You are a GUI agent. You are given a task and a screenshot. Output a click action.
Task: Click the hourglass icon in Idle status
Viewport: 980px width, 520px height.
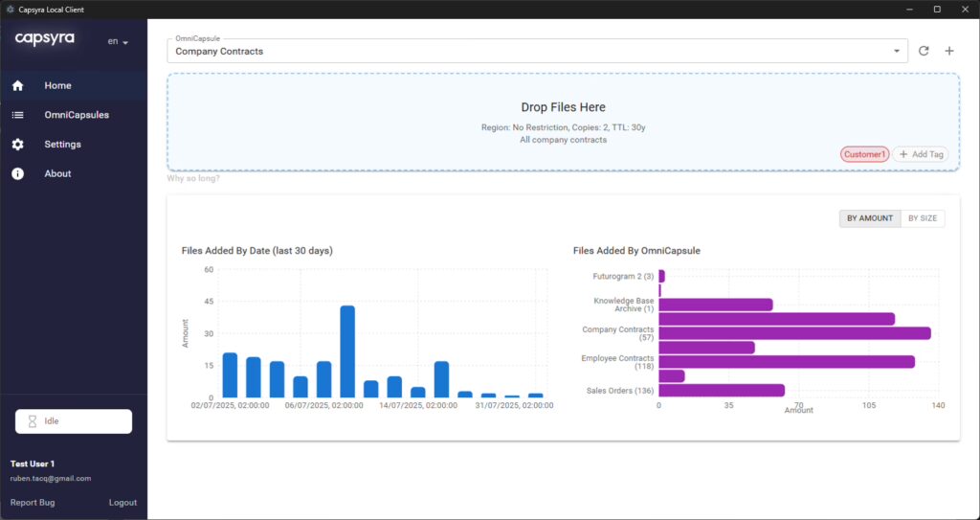click(33, 421)
